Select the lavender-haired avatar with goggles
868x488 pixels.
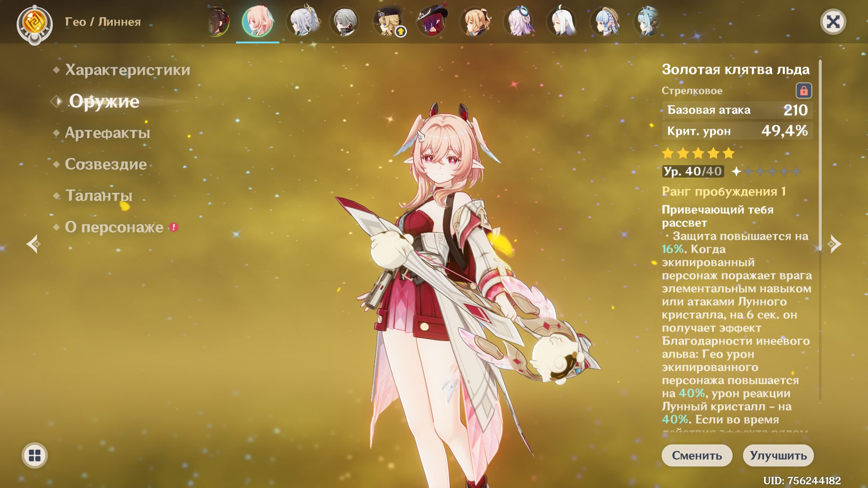(x=519, y=21)
